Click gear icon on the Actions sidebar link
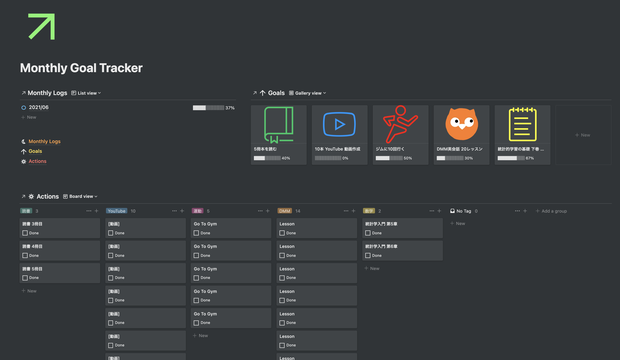This screenshot has width=620, height=360. (23, 161)
